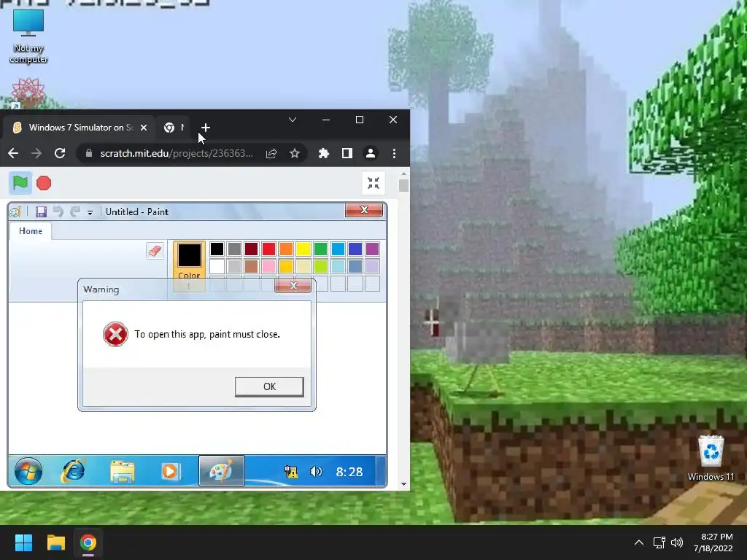Image resolution: width=747 pixels, height=560 pixels.
Task: Click Chrome icon on Windows 11 taskbar
Action: [x=88, y=542]
